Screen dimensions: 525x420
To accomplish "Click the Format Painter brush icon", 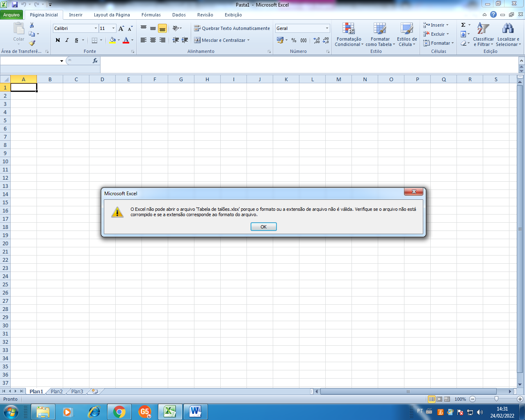I will coord(32,43).
